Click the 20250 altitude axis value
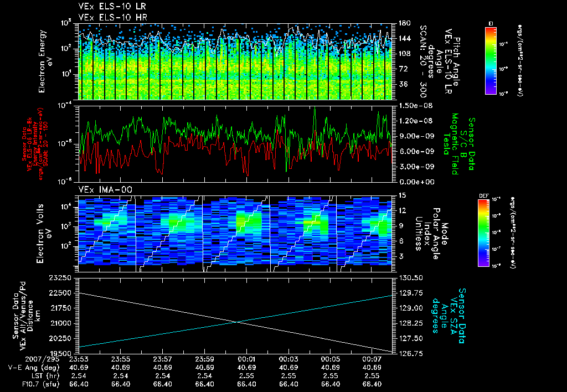 click(x=60, y=338)
